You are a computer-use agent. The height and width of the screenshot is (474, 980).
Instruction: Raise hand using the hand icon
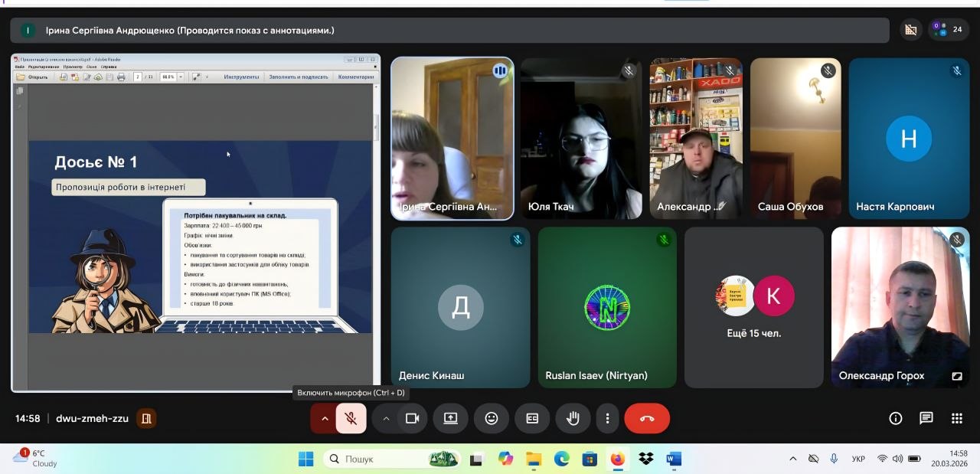pyautogui.click(x=573, y=418)
